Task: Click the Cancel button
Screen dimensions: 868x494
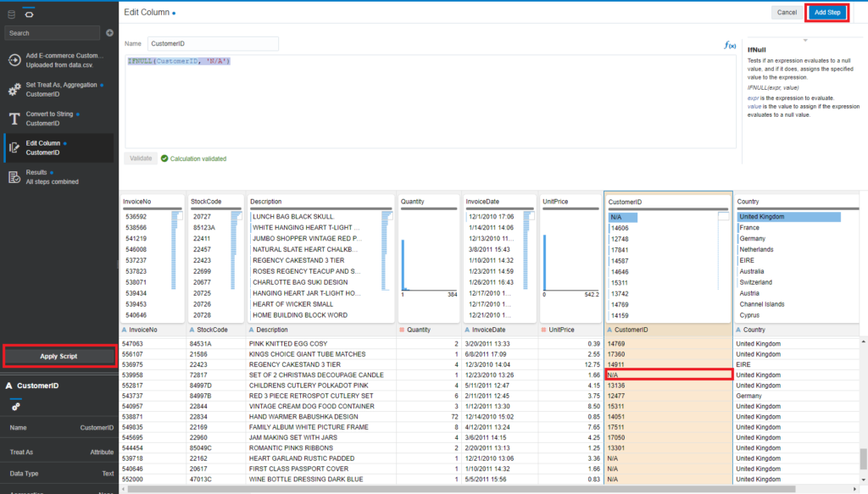Action: click(x=787, y=12)
